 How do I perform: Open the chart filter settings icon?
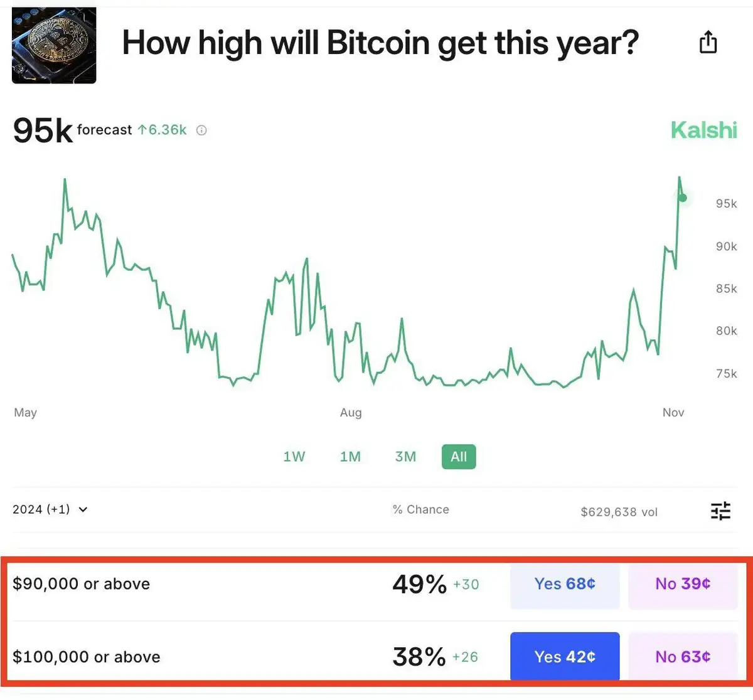[720, 511]
